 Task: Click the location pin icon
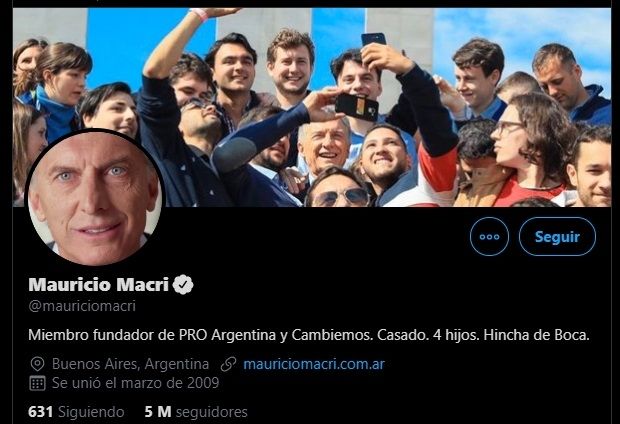click(38, 364)
